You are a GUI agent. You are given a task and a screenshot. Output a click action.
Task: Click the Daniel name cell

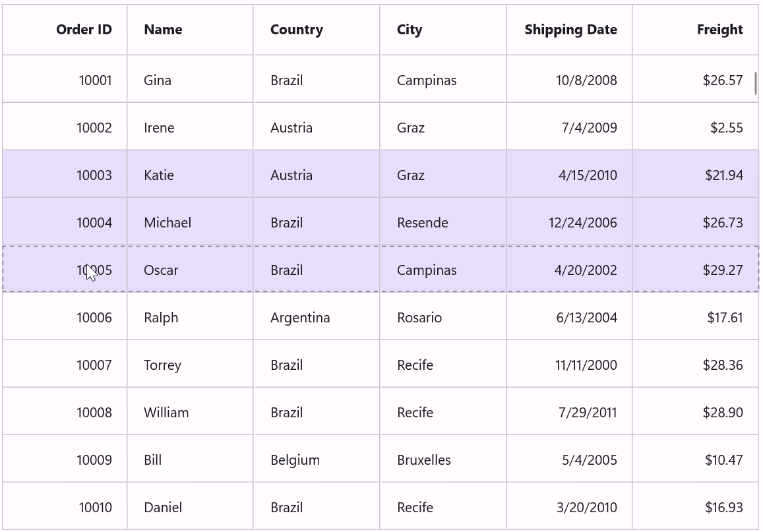pos(191,507)
